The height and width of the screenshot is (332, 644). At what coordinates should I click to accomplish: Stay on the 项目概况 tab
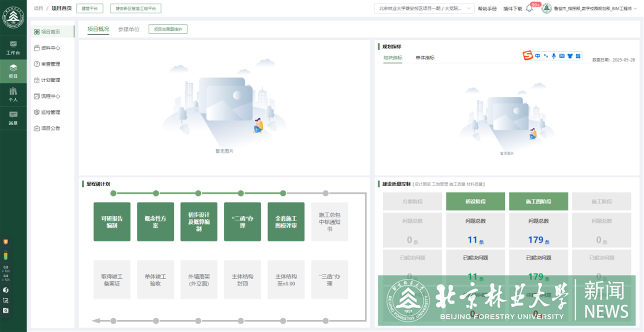(x=98, y=29)
